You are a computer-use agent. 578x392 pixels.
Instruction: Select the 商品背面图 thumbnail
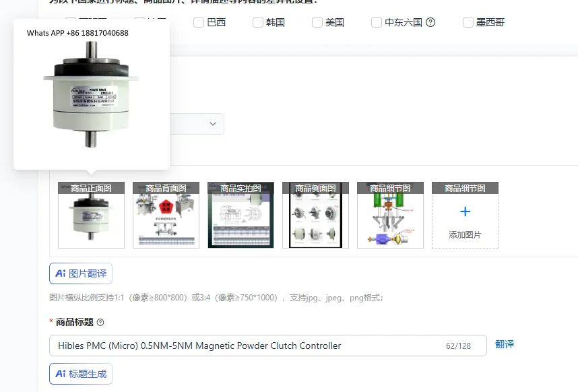point(166,214)
